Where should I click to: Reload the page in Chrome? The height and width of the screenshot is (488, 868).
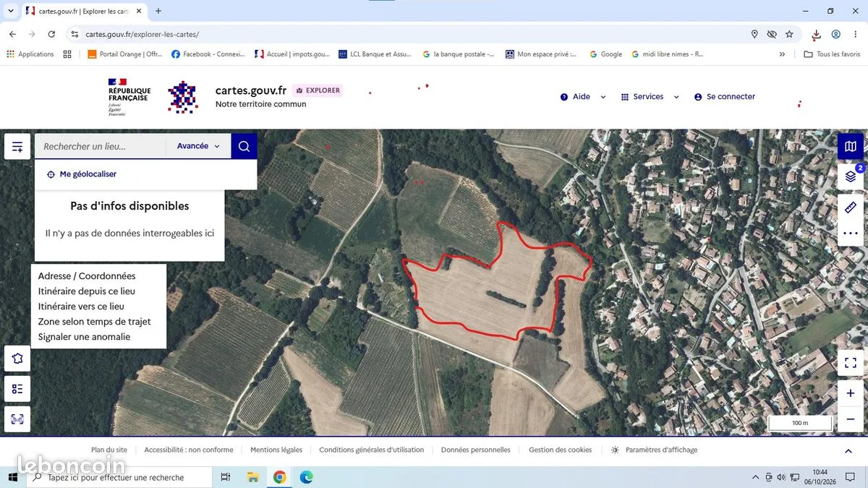tap(51, 34)
